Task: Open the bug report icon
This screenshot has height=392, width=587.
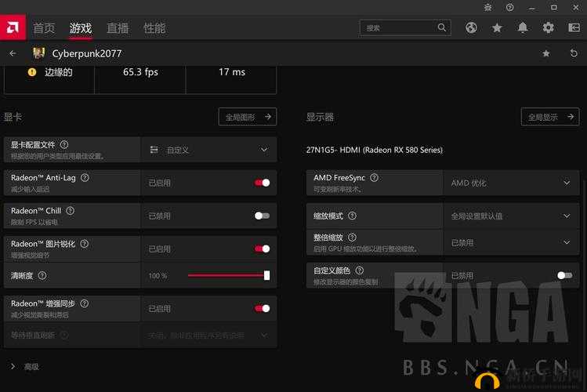Action: coord(487,8)
